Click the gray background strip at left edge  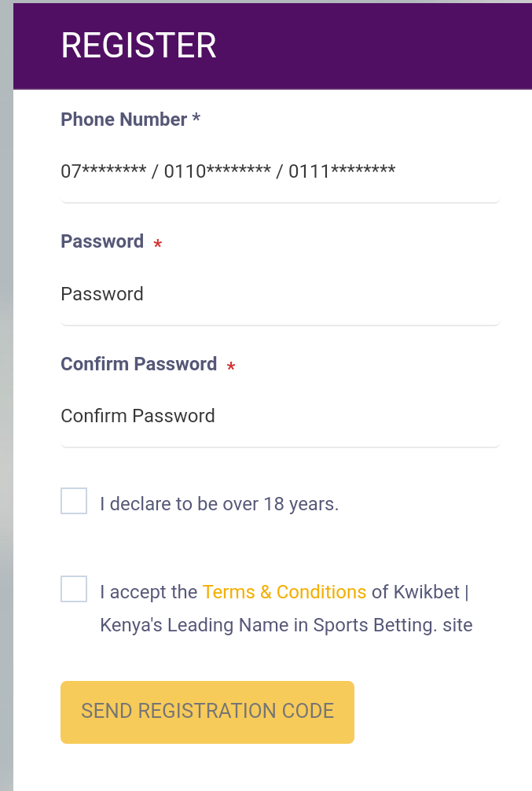[x=6, y=393]
